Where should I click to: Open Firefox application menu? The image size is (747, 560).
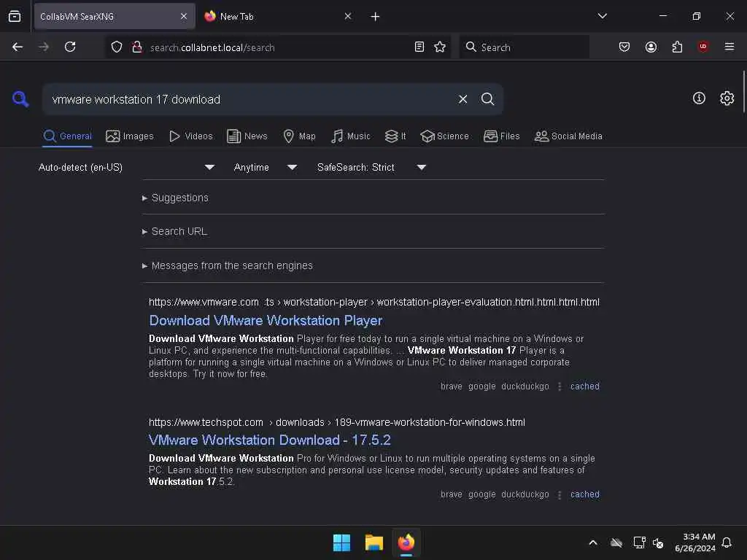(x=729, y=47)
